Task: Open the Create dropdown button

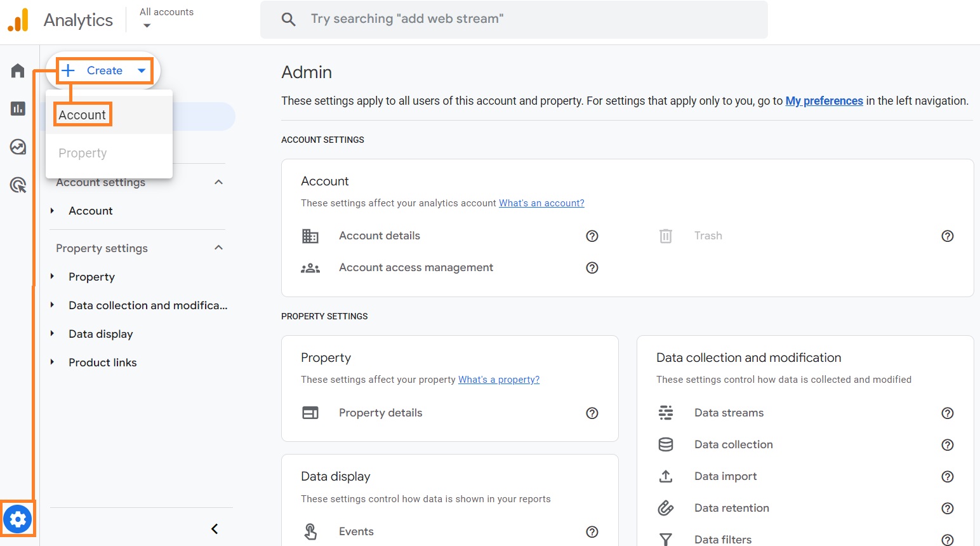Action: click(x=105, y=70)
